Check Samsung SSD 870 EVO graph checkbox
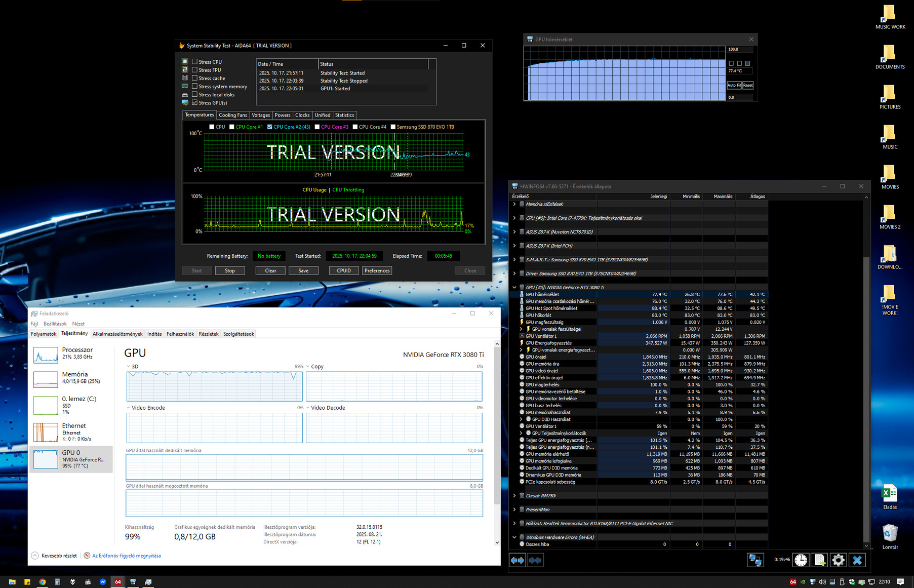Image resolution: width=914 pixels, height=588 pixels. [392, 127]
